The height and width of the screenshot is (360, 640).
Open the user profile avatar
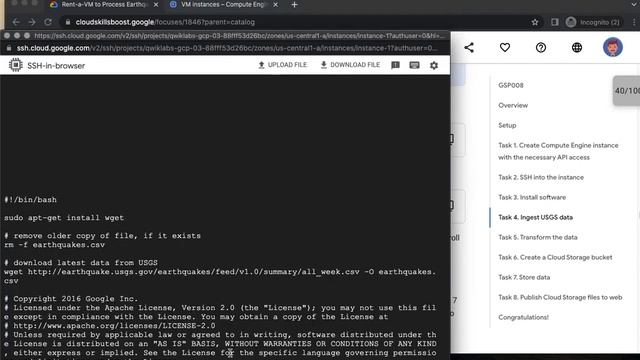pos(613,47)
